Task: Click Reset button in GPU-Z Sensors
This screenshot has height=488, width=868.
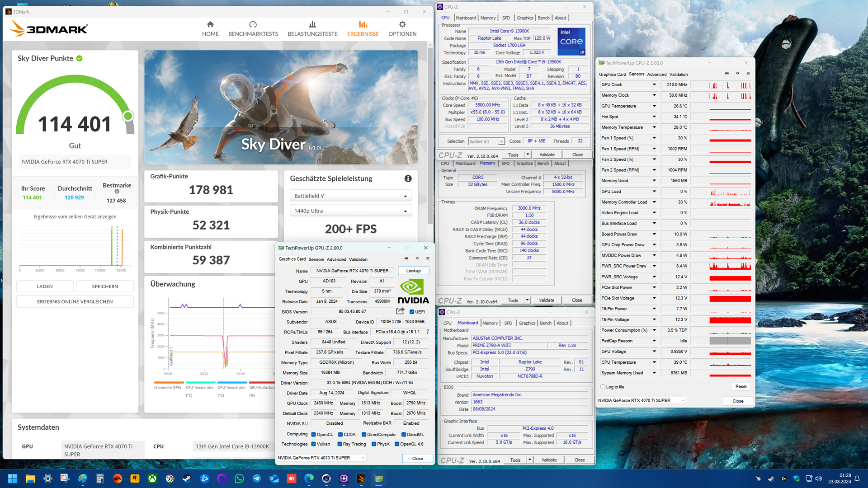Action: click(x=741, y=386)
